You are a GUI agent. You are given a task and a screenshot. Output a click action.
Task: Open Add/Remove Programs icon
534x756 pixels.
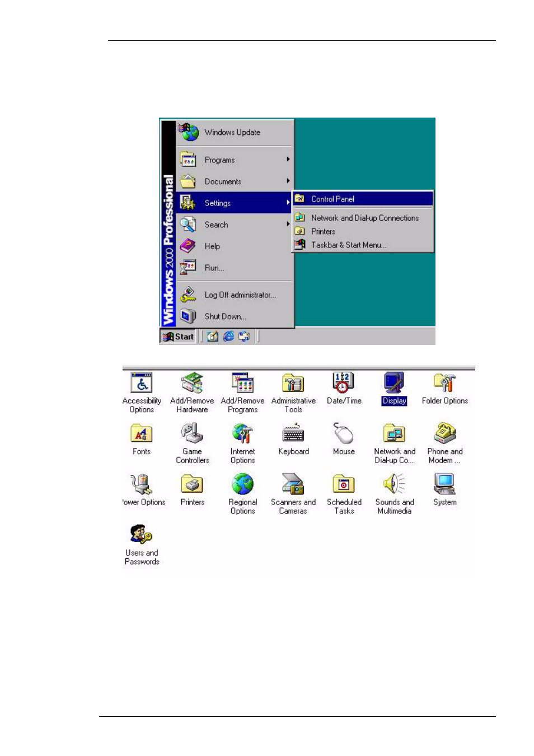243,384
